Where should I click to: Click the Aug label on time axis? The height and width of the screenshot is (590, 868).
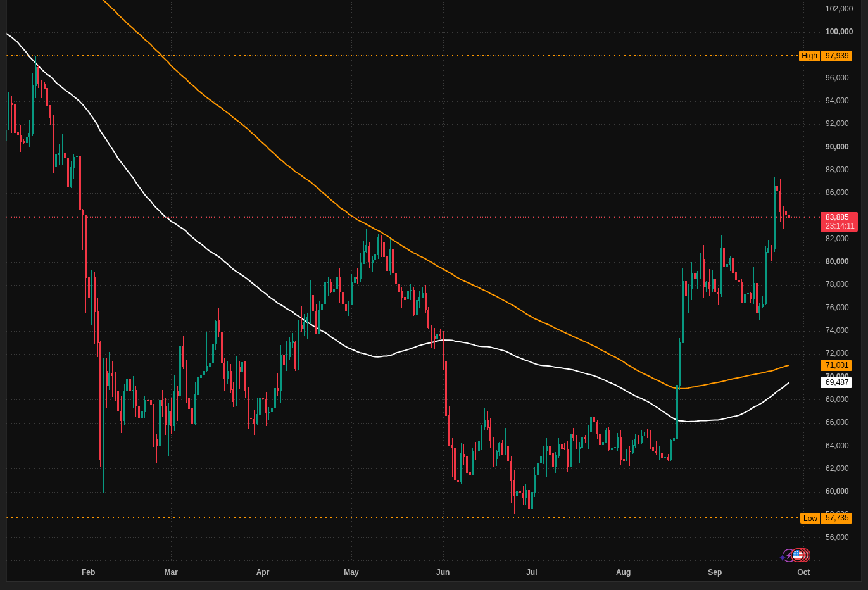pyautogui.click(x=624, y=572)
